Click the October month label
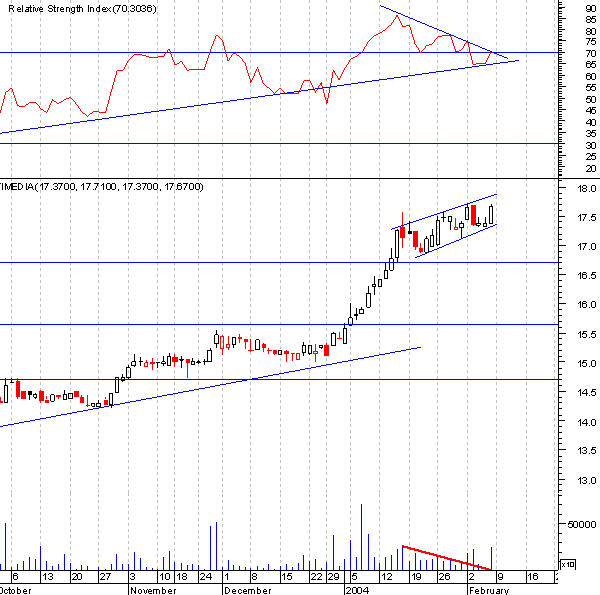 click(16, 590)
